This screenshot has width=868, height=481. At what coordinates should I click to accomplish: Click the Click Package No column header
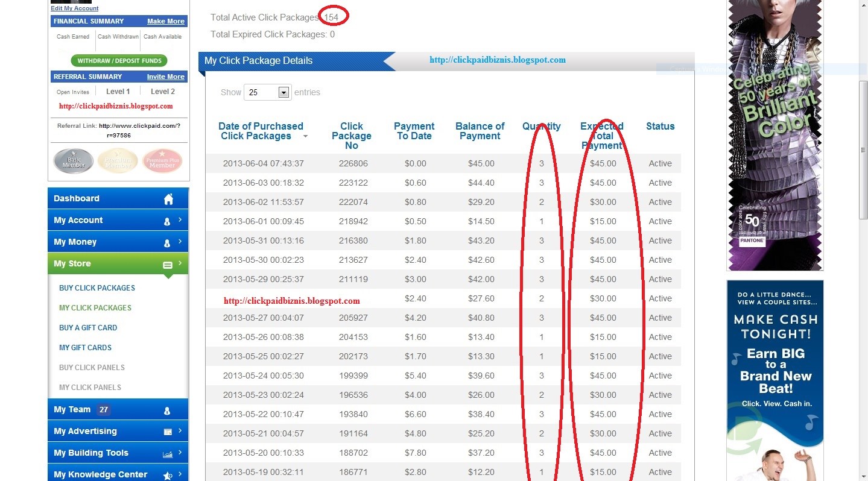(x=352, y=136)
